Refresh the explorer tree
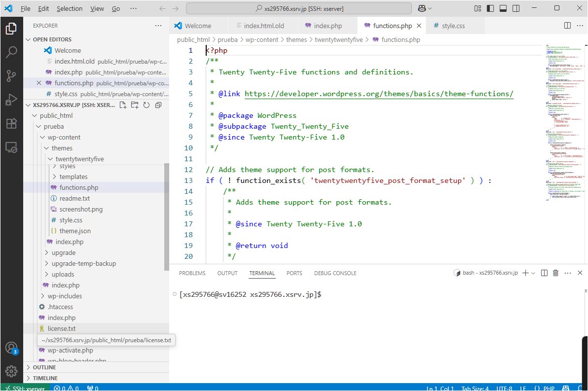Viewport: 588px width, 391px height. point(146,105)
